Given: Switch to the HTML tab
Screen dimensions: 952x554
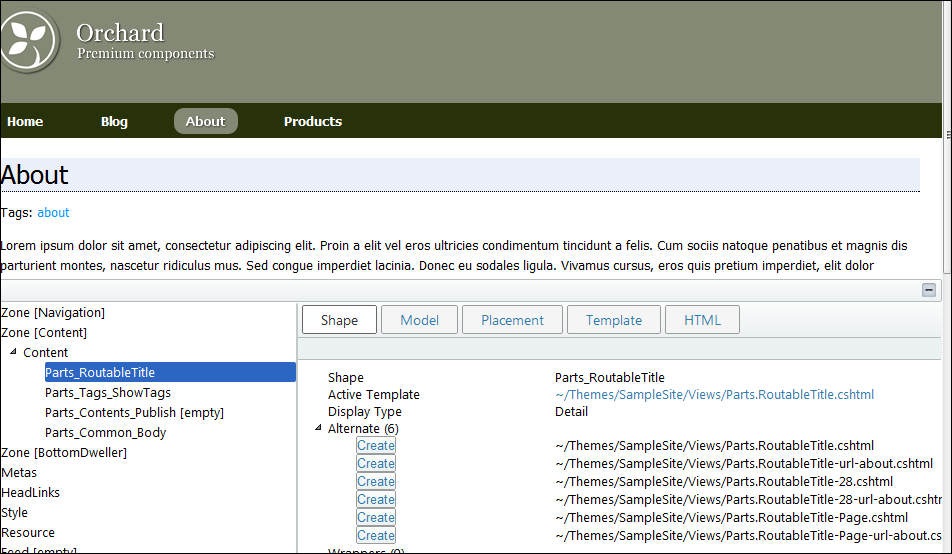Looking at the screenshot, I should coord(702,320).
